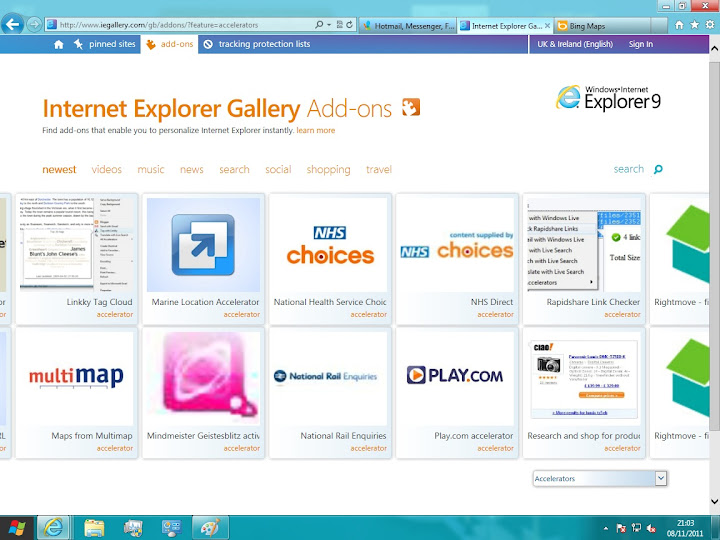Click the Refresh icon in address bar

(350, 25)
